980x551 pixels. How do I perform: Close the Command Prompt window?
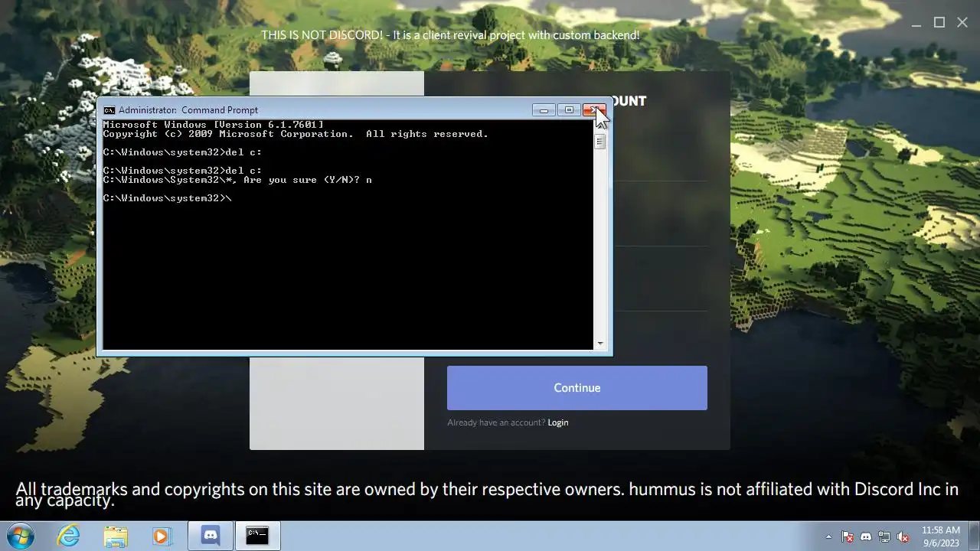click(595, 110)
